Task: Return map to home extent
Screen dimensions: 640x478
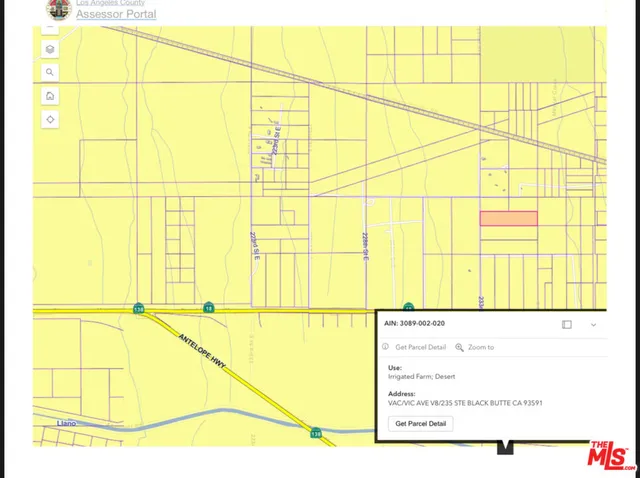Action: tap(50, 96)
